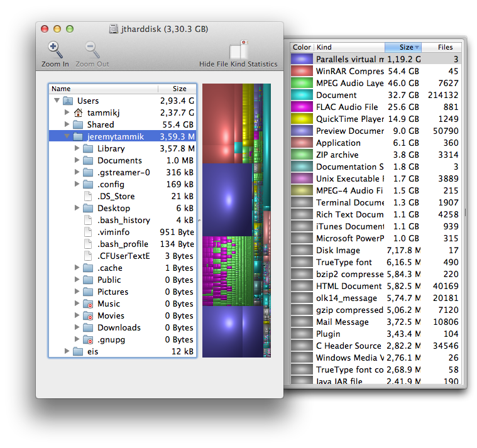Select the Mail Message row
Image resolution: width=477 pixels, height=448 pixels.
[376, 322]
